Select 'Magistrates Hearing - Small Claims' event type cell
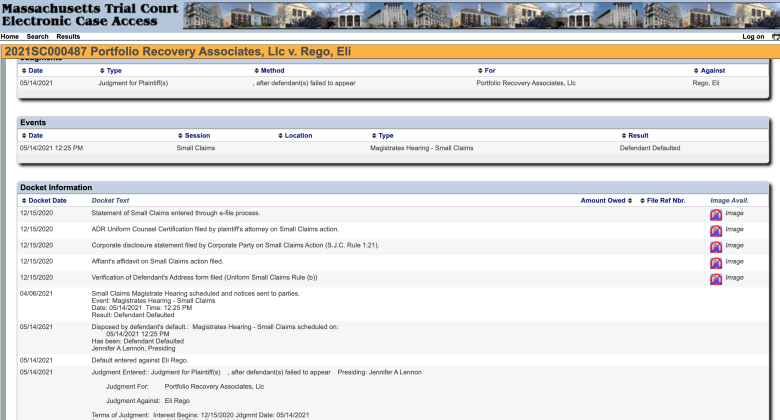The height and width of the screenshot is (420, 780). [x=422, y=148]
